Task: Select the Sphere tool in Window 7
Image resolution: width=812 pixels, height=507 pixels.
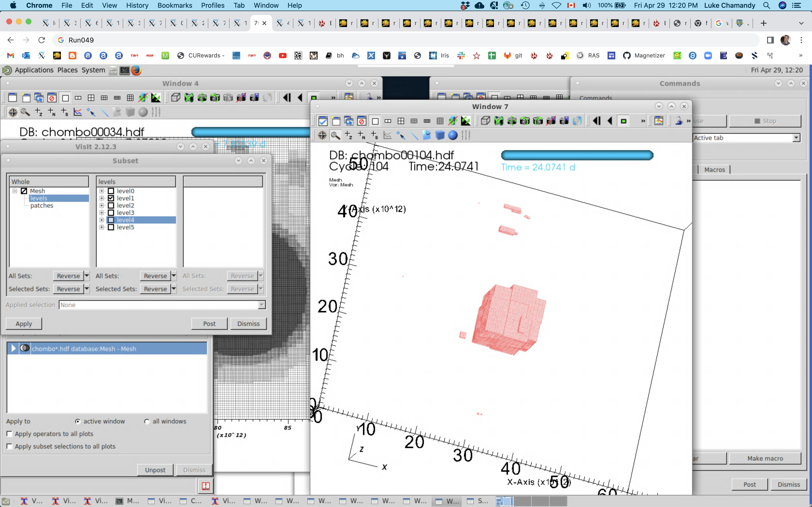Action: tap(453, 135)
